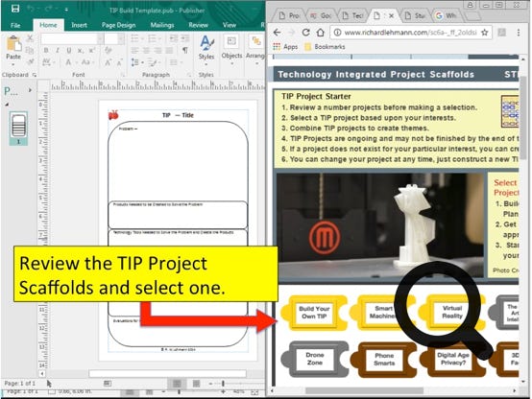Viewport: 532px width, 399px height.
Task: Expand numbering list dropdown
Action: click(159, 38)
